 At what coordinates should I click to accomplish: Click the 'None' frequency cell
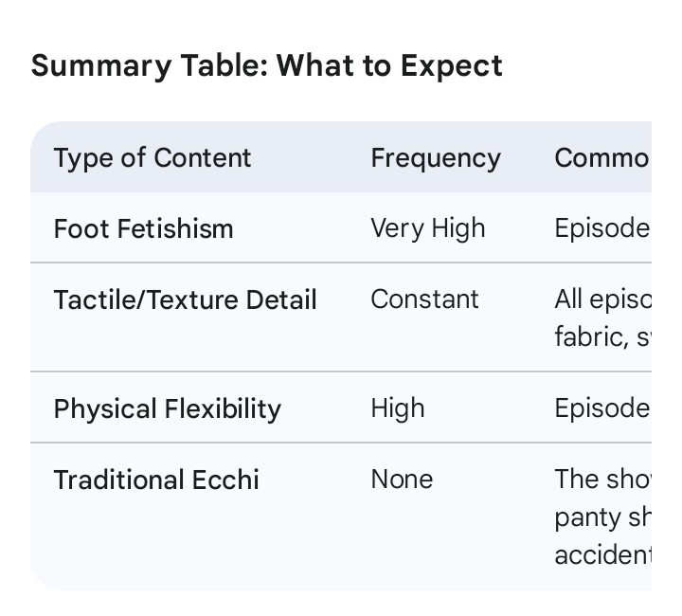pos(402,480)
